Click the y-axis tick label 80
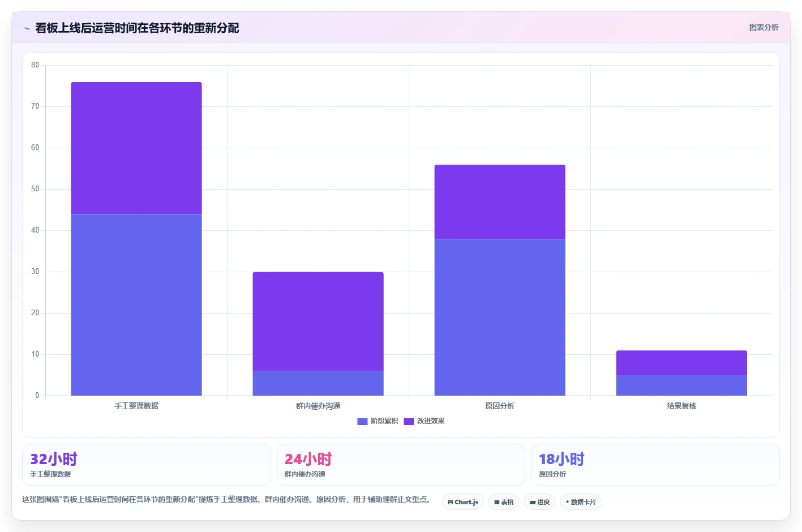 coord(35,65)
